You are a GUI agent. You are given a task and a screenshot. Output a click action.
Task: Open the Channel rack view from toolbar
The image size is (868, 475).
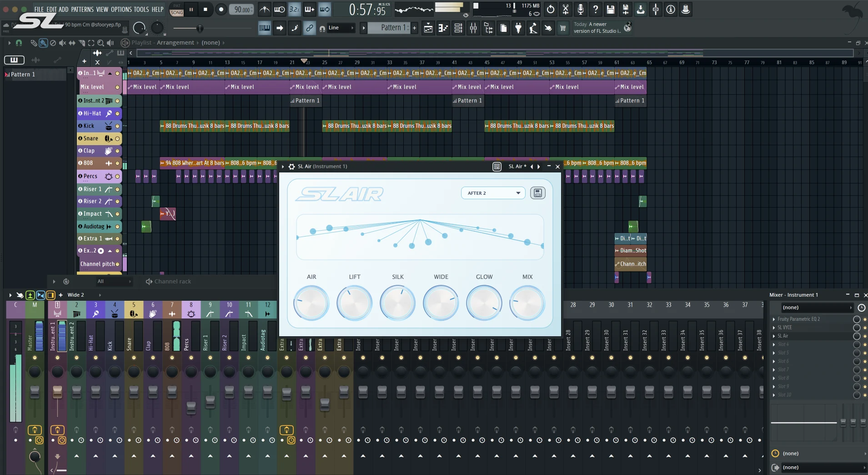click(x=458, y=28)
